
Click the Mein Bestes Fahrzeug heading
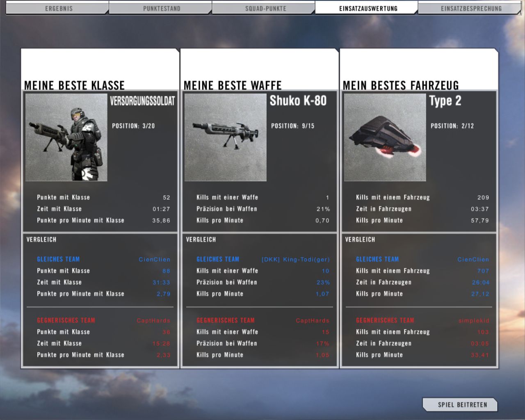point(401,85)
